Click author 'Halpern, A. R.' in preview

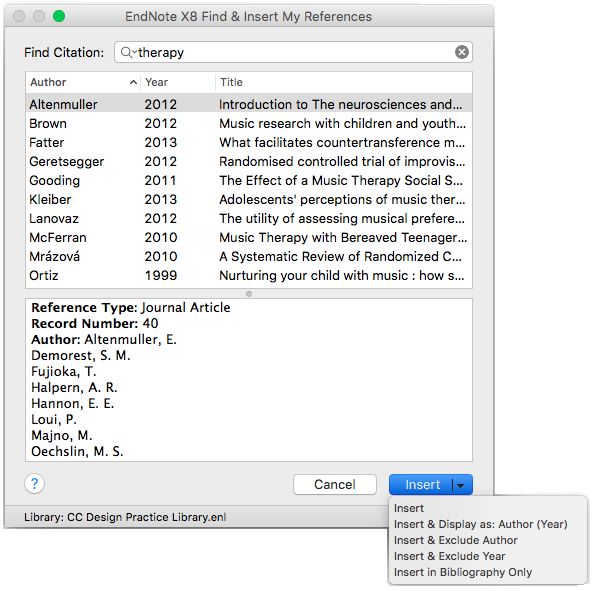tap(74, 388)
